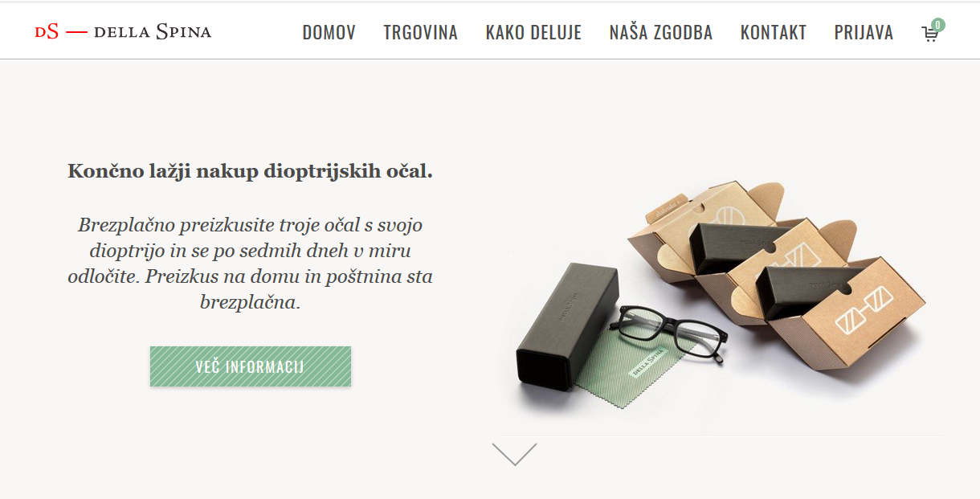Click the down chevron arrow below hero
The width and height of the screenshot is (980, 499).
click(514, 454)
